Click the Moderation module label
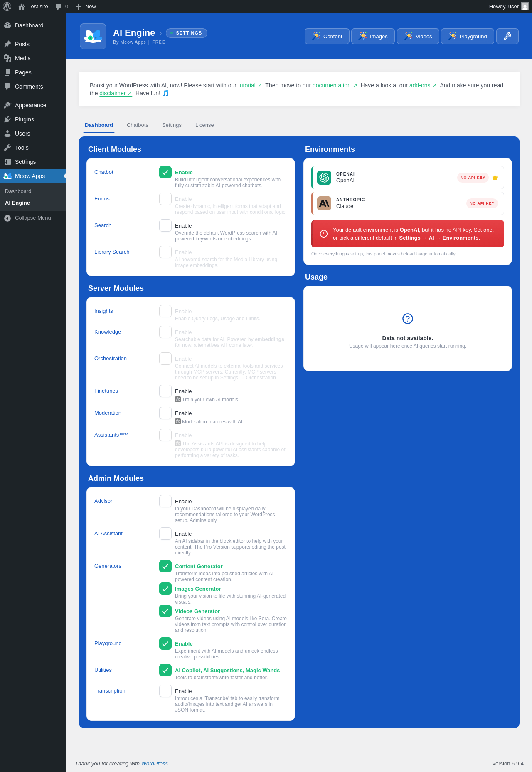 tap(108, 413)
